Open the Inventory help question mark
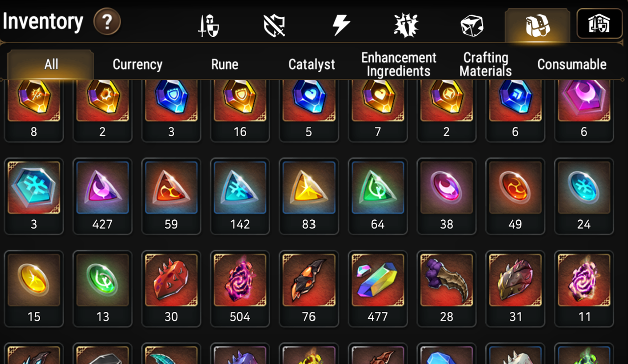The image size is (628, 364). coord(107,22)
